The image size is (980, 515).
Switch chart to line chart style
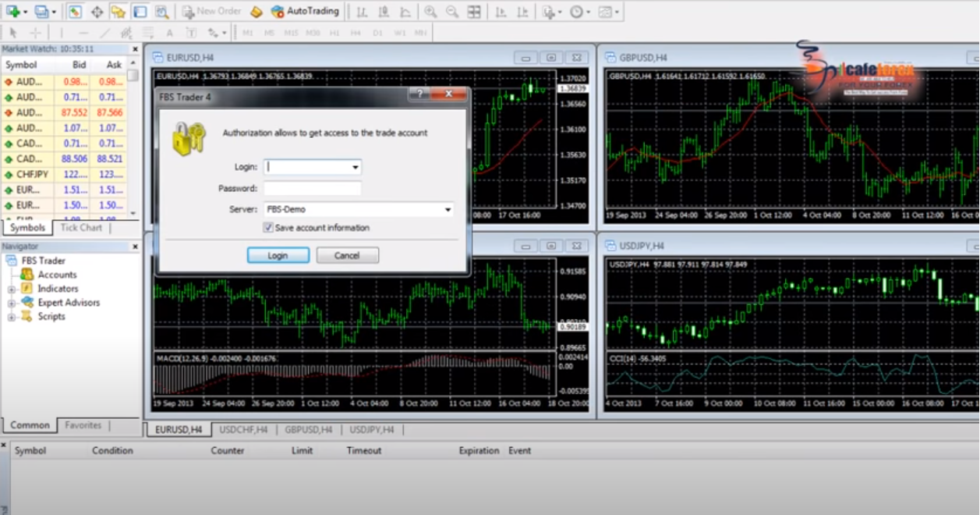pyautogui.click(x=405, y=12)
